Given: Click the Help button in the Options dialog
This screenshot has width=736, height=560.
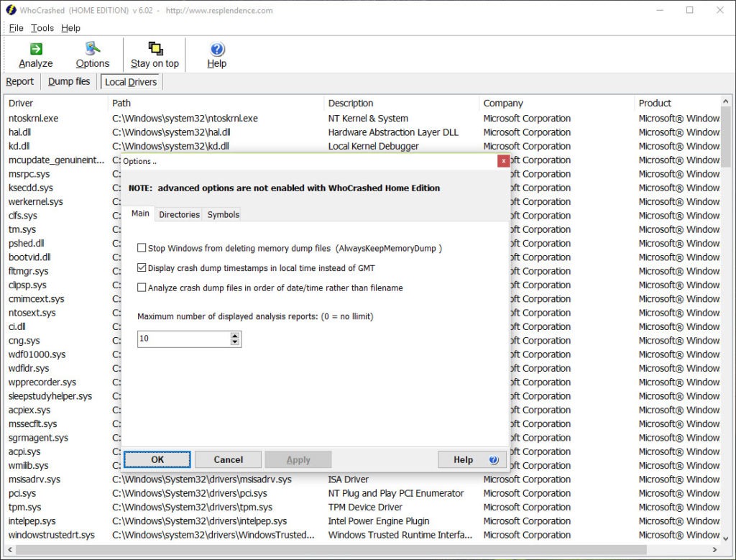Looking at the screenshot, I should tap(471, 459).
